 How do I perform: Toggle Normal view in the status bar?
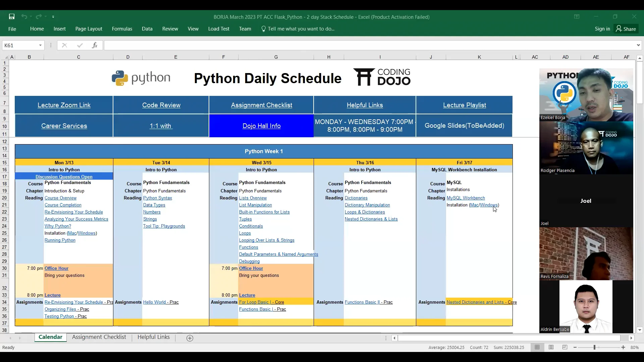click(537, 347)
